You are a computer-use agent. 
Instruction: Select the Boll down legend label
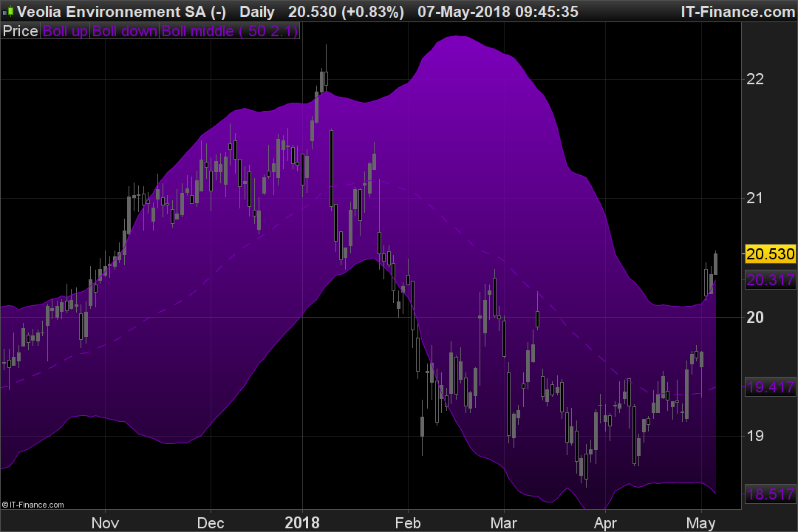[125, 31]
